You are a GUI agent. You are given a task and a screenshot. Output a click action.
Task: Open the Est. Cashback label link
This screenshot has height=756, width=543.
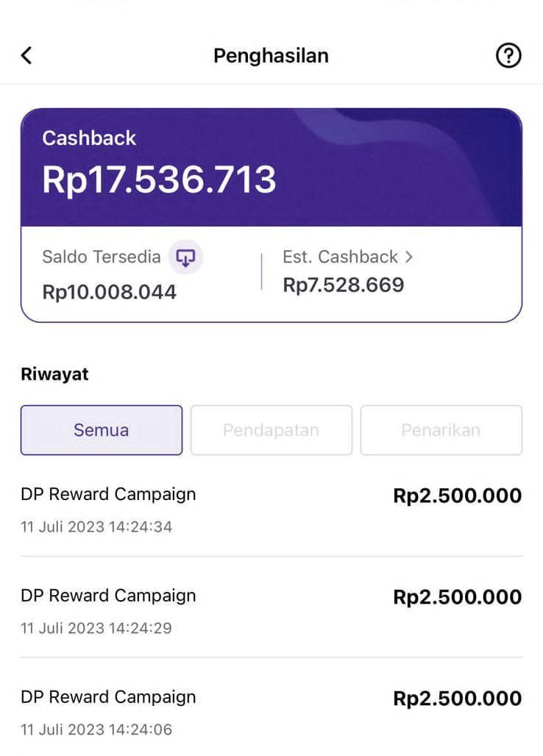(341, 257)
